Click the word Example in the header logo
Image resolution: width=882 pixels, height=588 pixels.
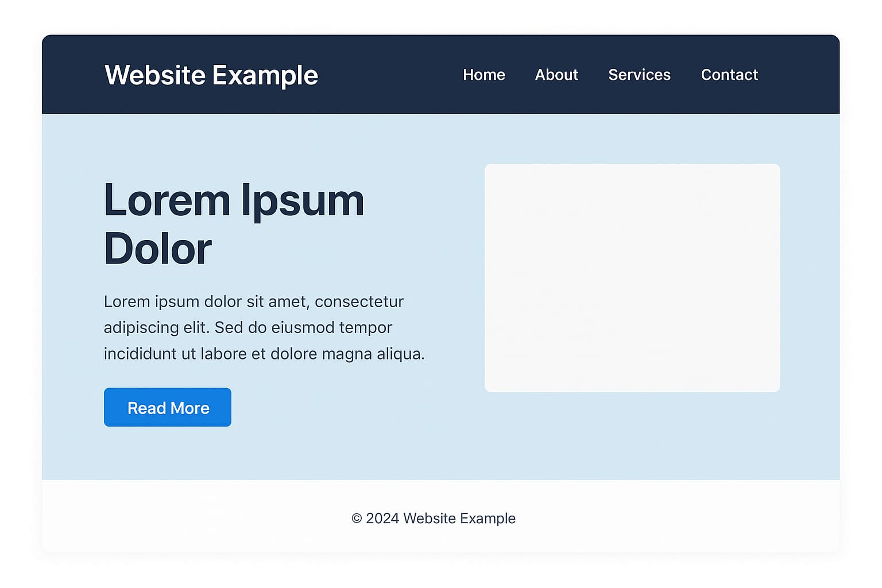click(x=265, y=75)
